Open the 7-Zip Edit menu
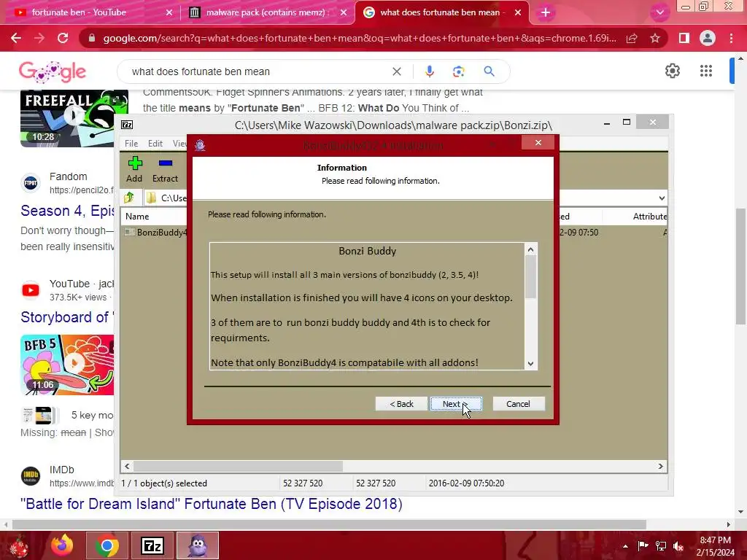This screenshot has height=560, width=747. (x=155, y=144)
